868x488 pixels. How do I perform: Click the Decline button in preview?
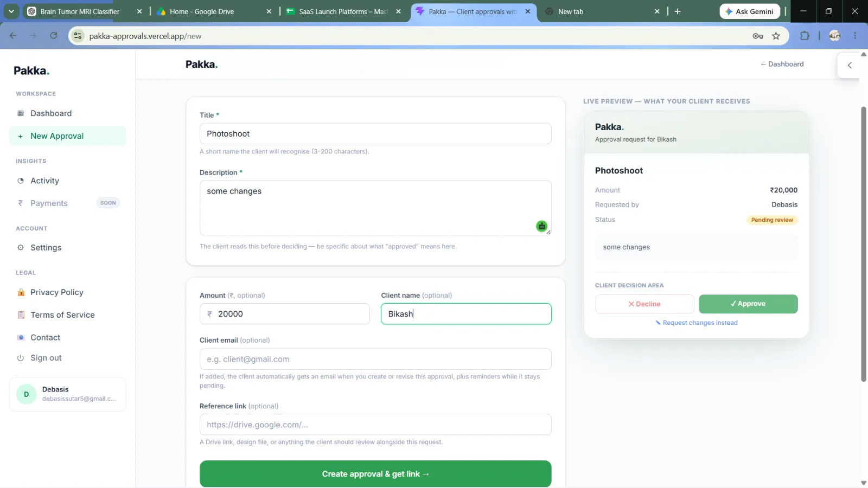644,304
